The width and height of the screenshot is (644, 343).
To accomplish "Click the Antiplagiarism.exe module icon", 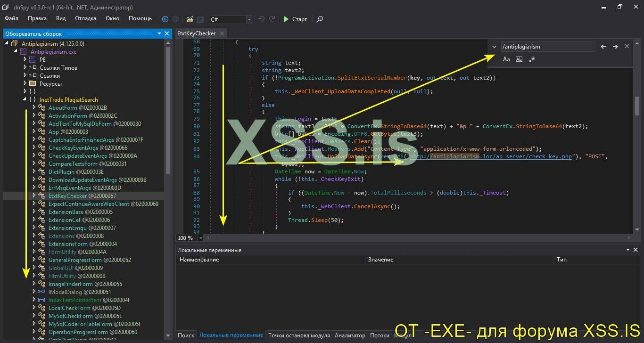I will [24, 52].
